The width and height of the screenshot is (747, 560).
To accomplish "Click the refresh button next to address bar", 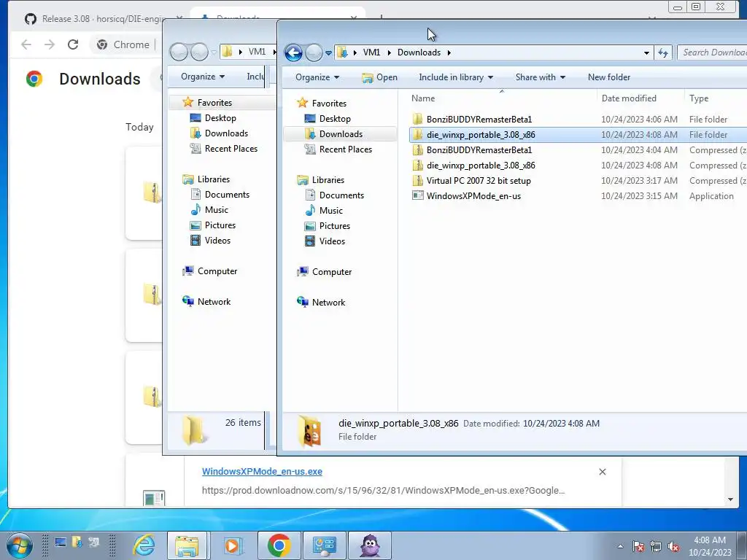I will click(x=662, y=52).
